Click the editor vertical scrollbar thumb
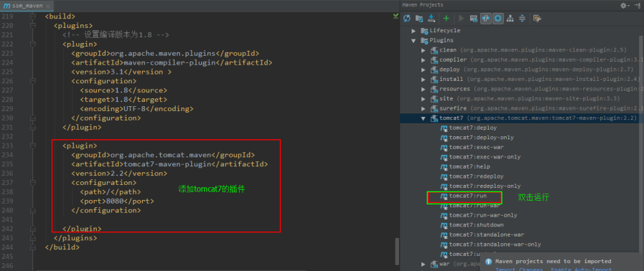The width and height of the screenshot is (644, 271). pos(397,252)
